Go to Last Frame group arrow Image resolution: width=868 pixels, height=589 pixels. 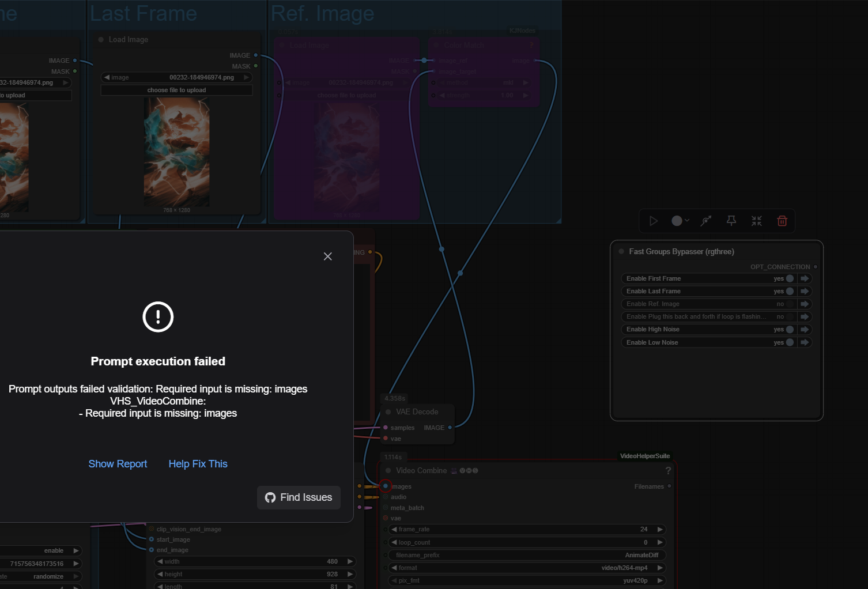[805, 291]
